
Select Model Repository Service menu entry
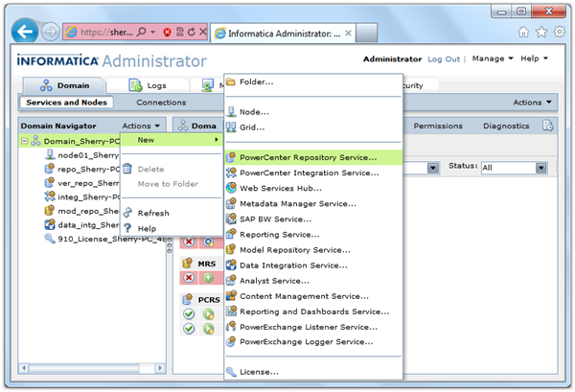(x=313, y=250)
